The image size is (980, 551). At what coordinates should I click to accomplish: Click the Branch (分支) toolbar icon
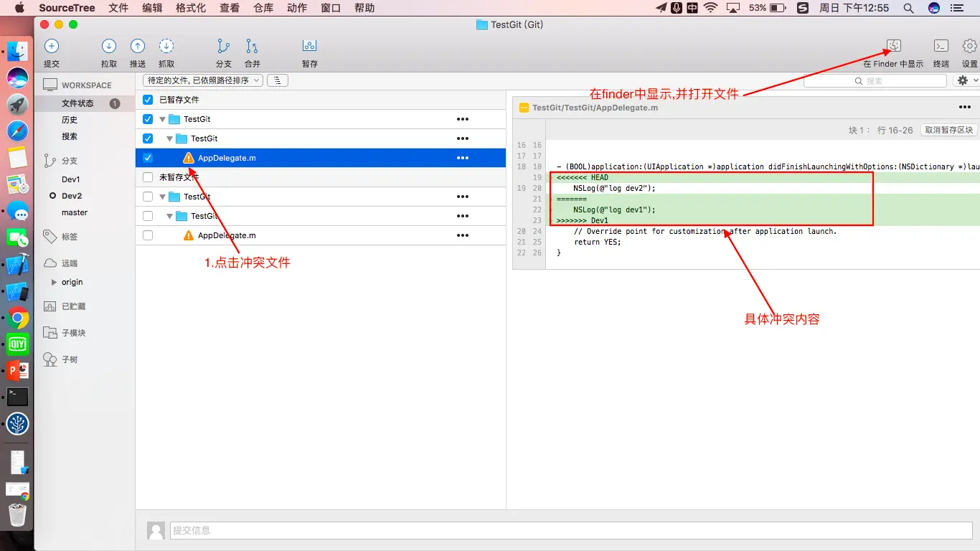coord(224,47)
